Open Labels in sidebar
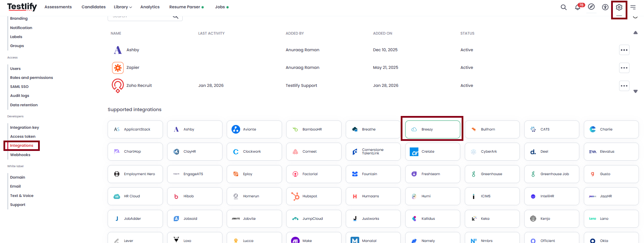The image size is (644, 243). pos(16,37)
